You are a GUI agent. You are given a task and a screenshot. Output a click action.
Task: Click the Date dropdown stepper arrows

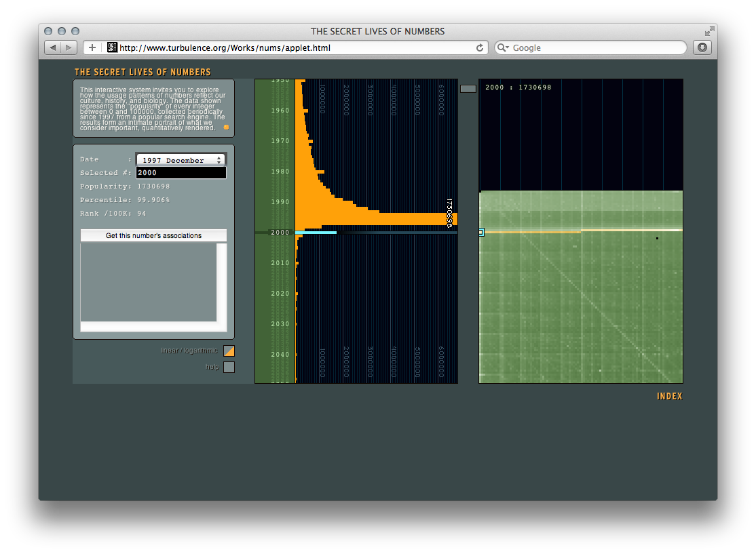[x=219, y=160]
